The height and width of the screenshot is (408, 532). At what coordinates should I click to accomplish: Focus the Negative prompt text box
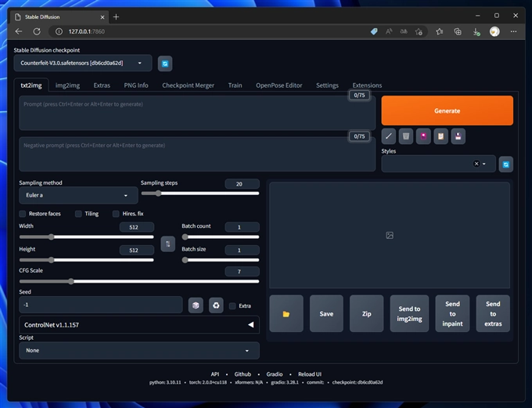[x=197, y=154]
